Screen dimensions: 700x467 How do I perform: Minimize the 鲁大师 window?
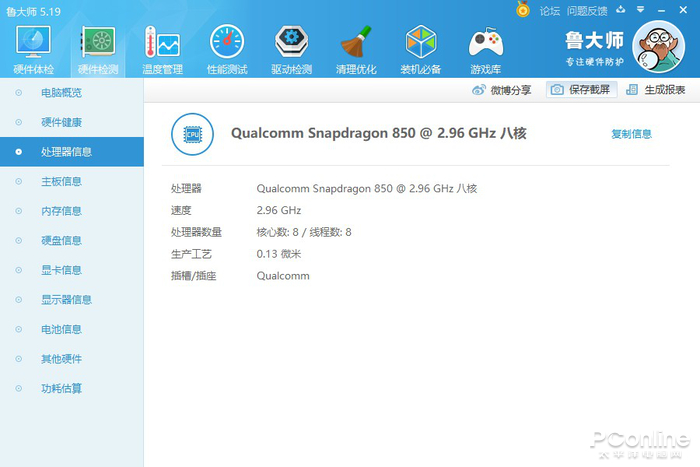(661, 10)
